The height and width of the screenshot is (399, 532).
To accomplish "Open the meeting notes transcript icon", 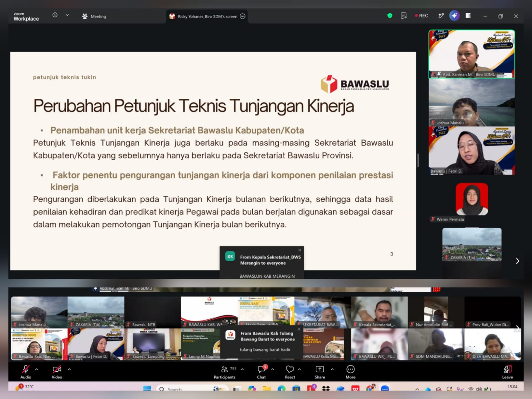I will click(x=404, y=16).
